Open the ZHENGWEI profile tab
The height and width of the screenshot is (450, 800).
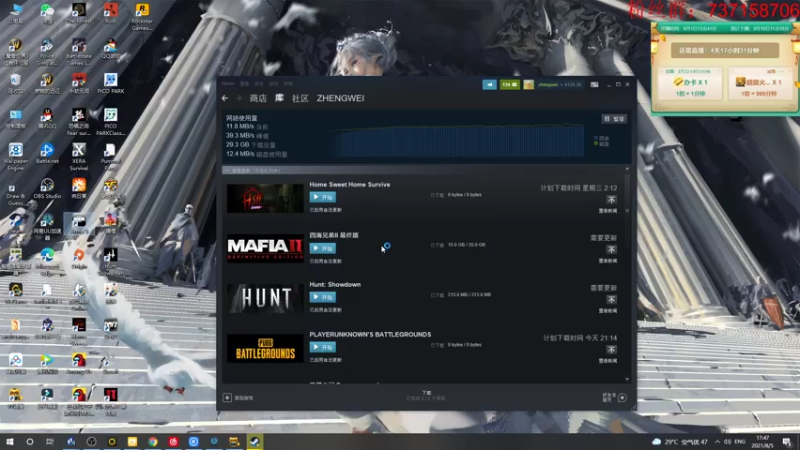pyautogui.click(x=340, y=98)
